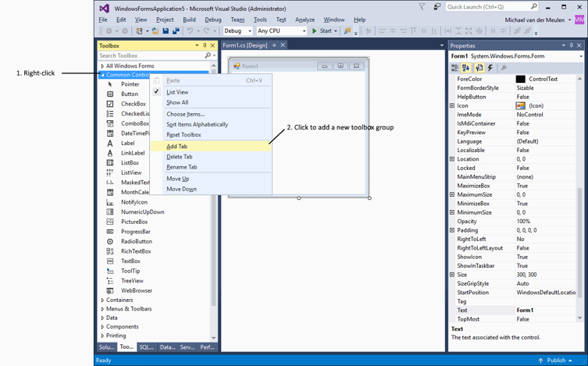The image size is (588, 366).
Task: Click Publish in the status bar
Action: pyautogui.click(x=556, y=361)
